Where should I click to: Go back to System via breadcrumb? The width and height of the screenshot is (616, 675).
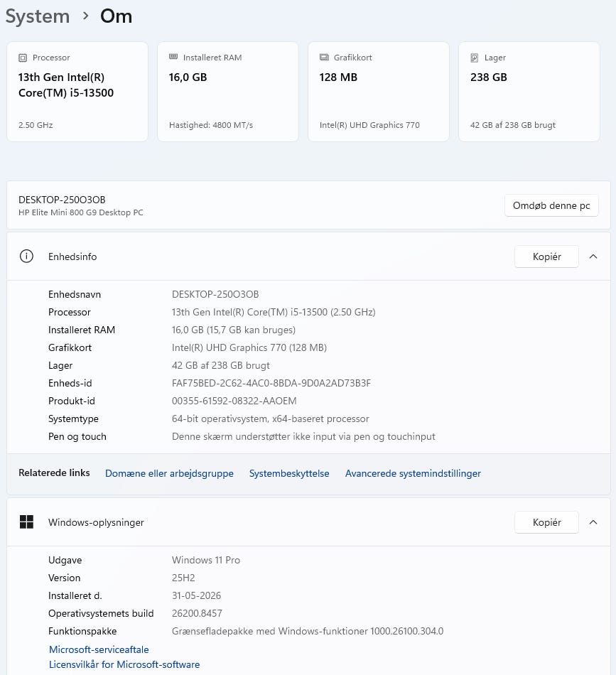[x=38, y=16]
